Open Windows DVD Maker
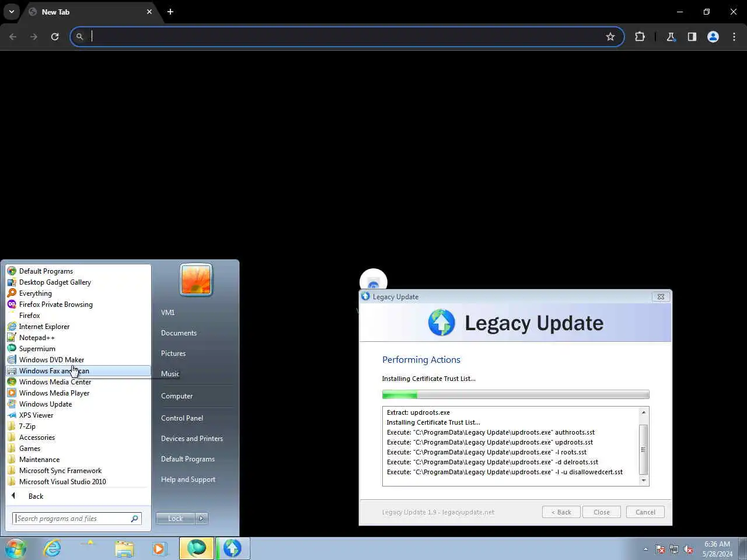747x560 pixels. 78,360
